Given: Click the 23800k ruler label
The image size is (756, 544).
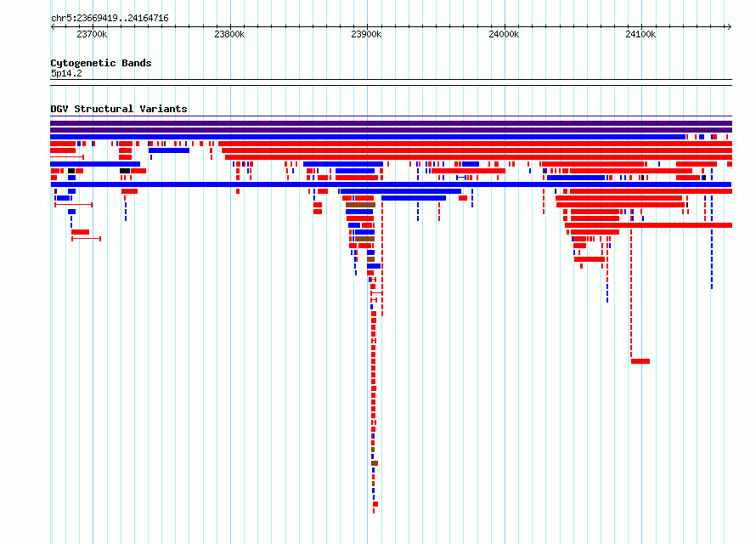Looking at the screenshot, I should click(229, 34).
